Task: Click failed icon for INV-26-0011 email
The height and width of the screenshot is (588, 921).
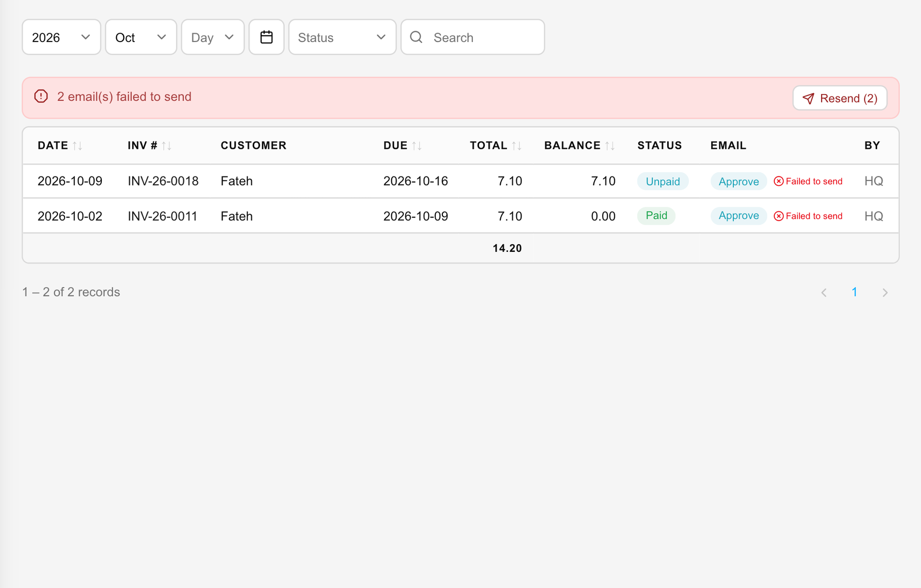Action: [779, 216]
